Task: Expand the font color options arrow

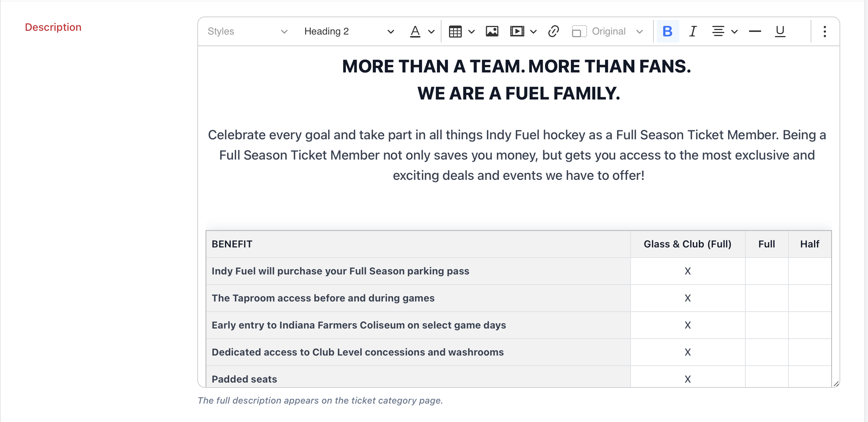Action: tap(431, 32)
